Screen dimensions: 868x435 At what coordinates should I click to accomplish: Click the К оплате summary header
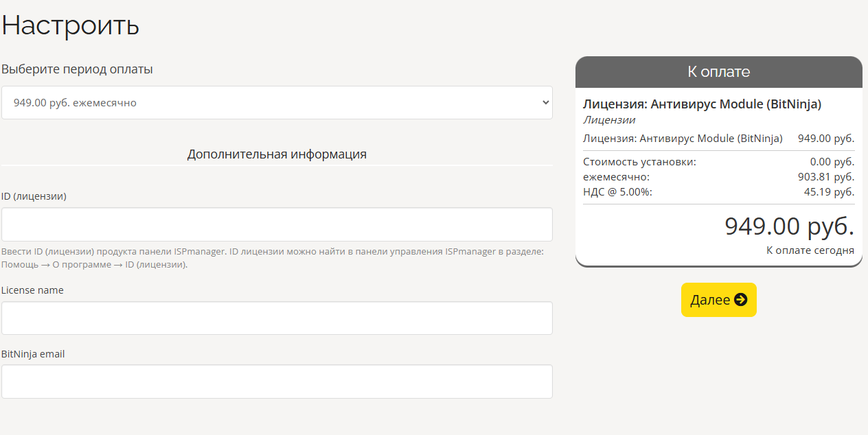tap(719, 71)
